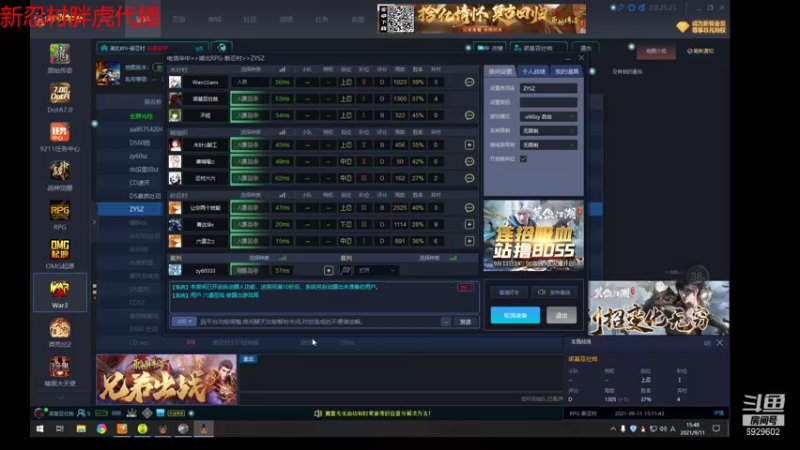Expand more games with sidebar bottom chevron
The image size is (800, 450).
pos(60,397)
